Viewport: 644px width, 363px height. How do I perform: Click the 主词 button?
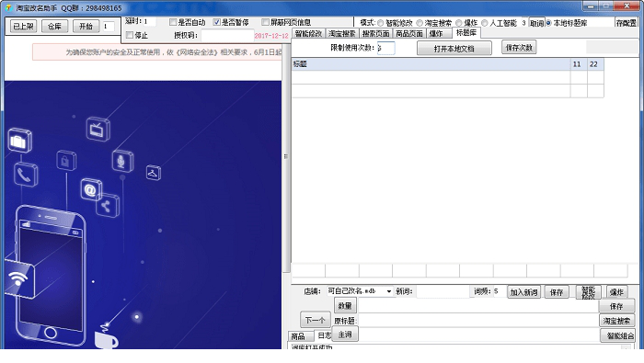tap(345, 335)
